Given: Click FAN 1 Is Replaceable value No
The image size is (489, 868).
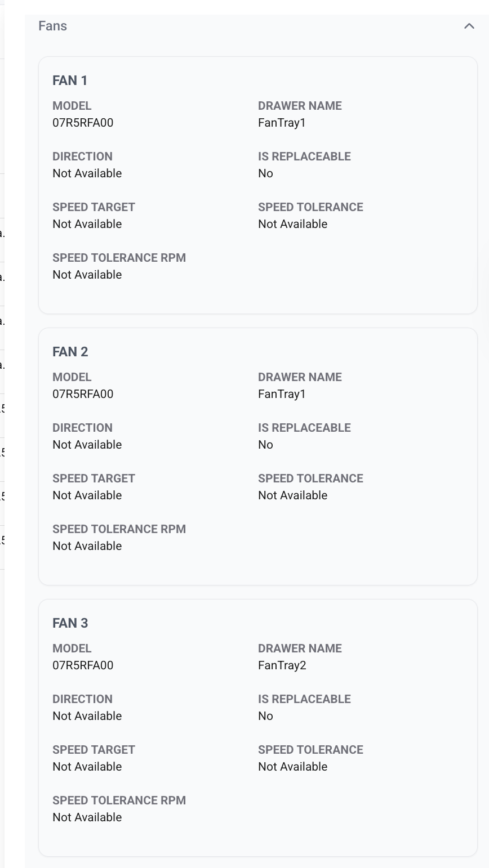Looking at the screenshot, I should (x=265, y=173).
